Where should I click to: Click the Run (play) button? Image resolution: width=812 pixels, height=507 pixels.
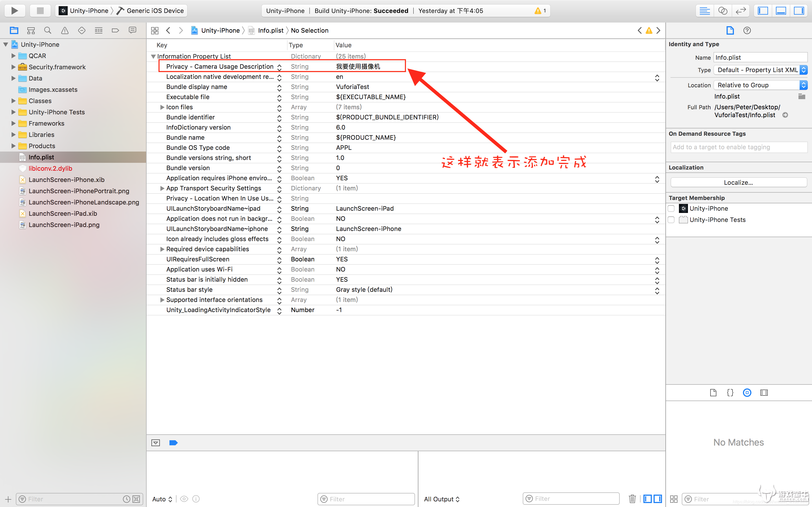coord(14,11)
